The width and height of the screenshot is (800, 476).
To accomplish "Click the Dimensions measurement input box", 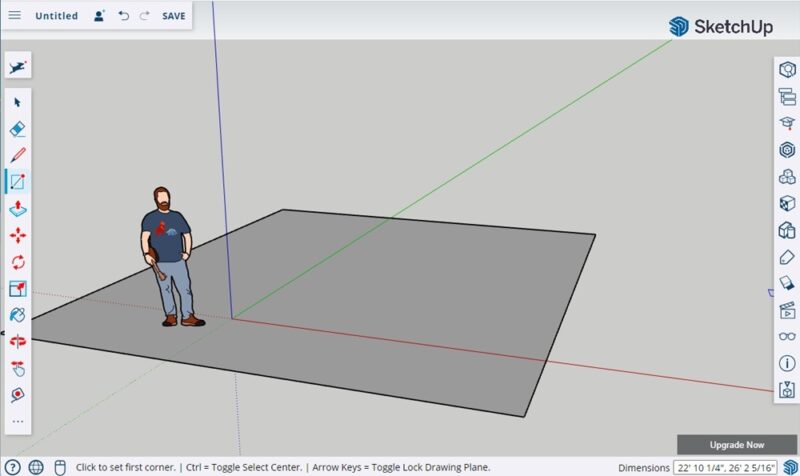I will [x=726, y=467].
